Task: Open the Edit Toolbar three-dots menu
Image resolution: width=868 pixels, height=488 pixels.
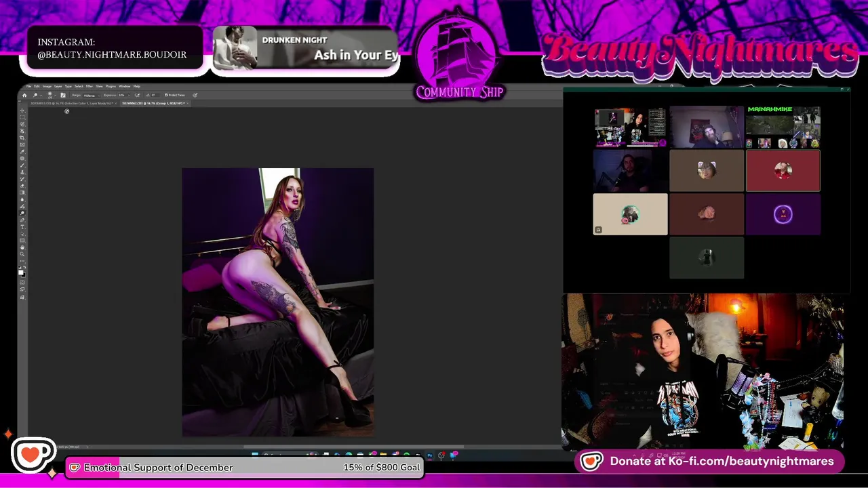Action: [22, 261]
